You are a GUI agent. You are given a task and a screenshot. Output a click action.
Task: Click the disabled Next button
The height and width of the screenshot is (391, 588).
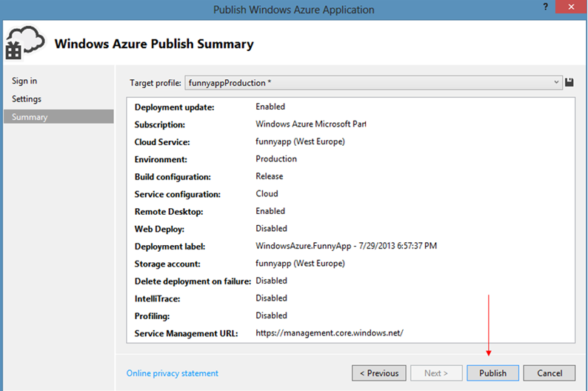point(436,373)
